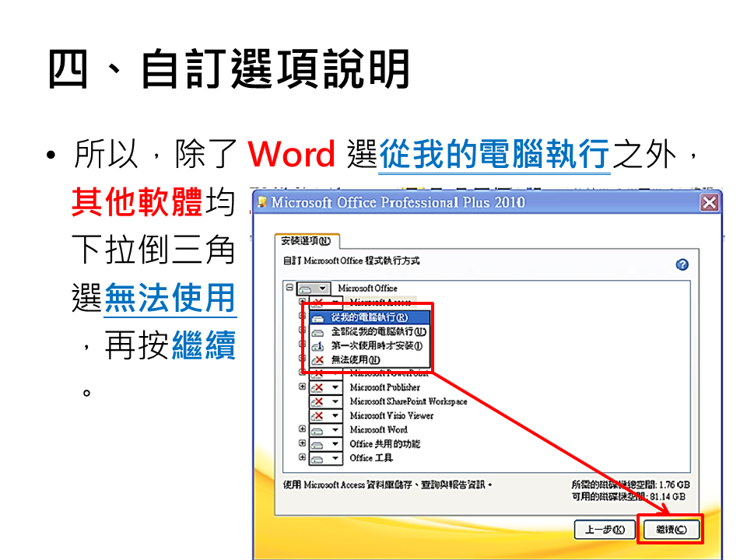747x560 pixels.
Task: Click install-on-first-use icon in the menu
Action: (317, 346)
